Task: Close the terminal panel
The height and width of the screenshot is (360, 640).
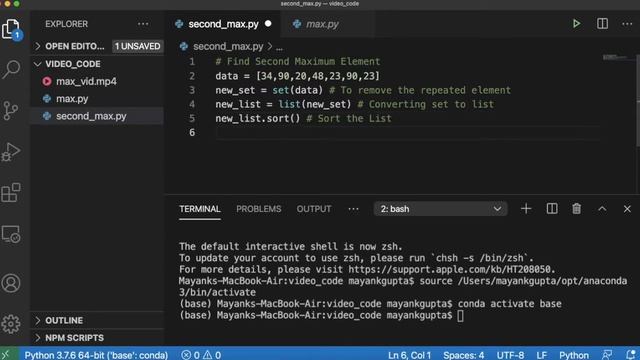Action: (x=627, y=209)
